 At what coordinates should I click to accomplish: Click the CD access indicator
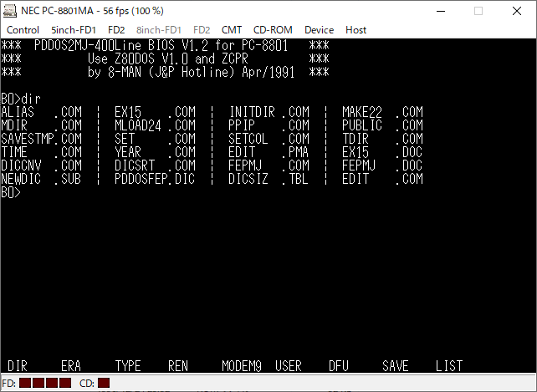click(104, 383)
